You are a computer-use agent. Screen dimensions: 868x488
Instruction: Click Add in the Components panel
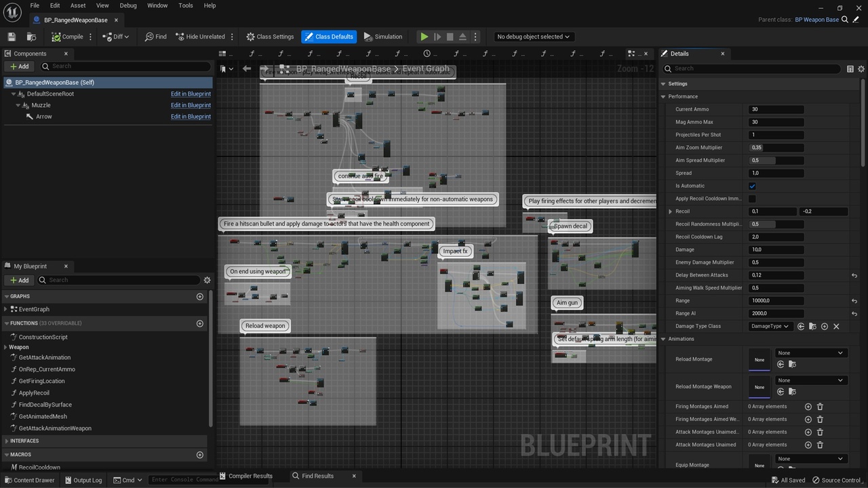click(x=19, y=66)
